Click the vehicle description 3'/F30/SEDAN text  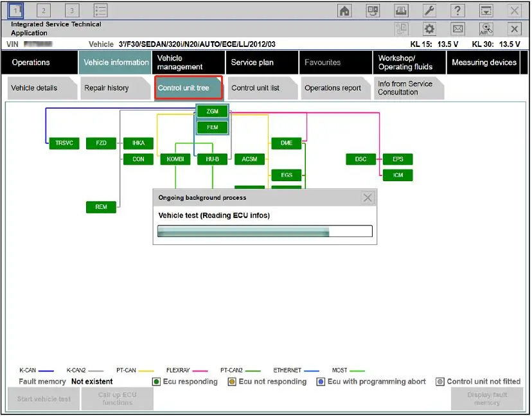click(x=197, y=44)
